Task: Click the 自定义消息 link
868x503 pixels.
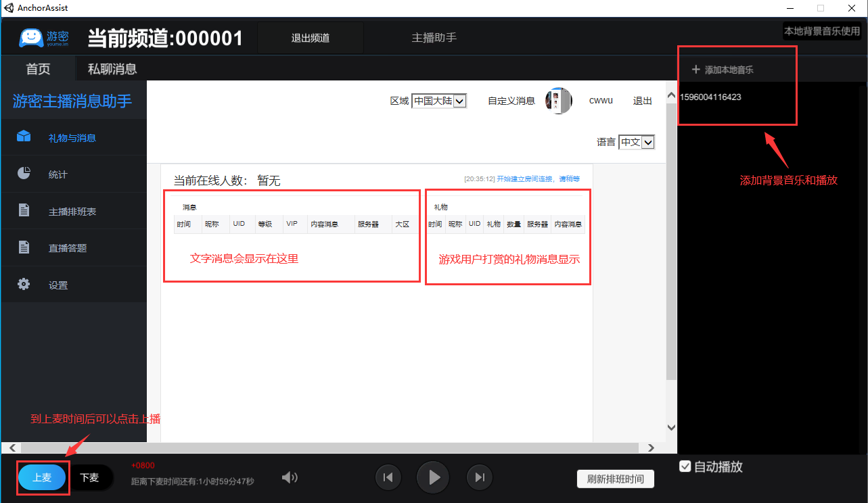Action: click(x=511, y=101)
